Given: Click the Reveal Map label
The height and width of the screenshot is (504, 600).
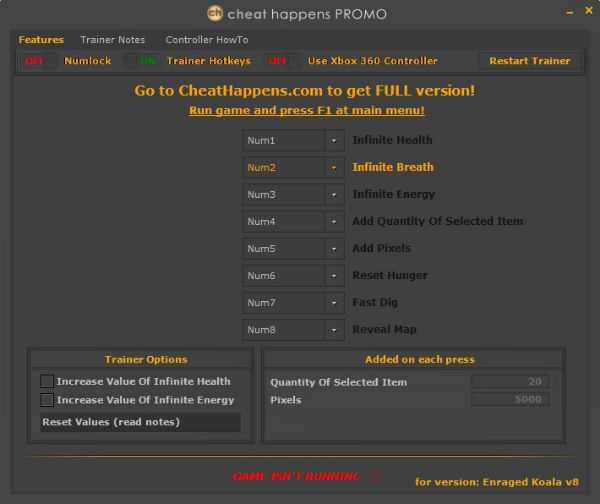Looking at the screenshot, I should (385, 329).
